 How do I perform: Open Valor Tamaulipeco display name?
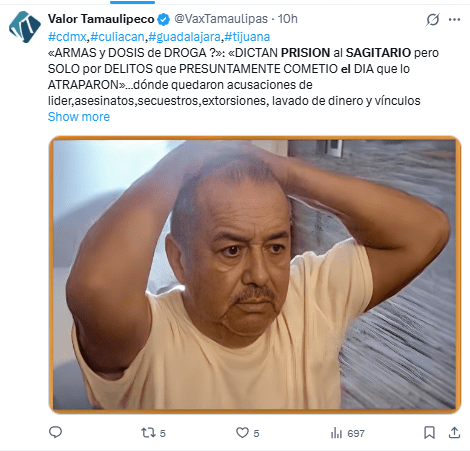101,19
